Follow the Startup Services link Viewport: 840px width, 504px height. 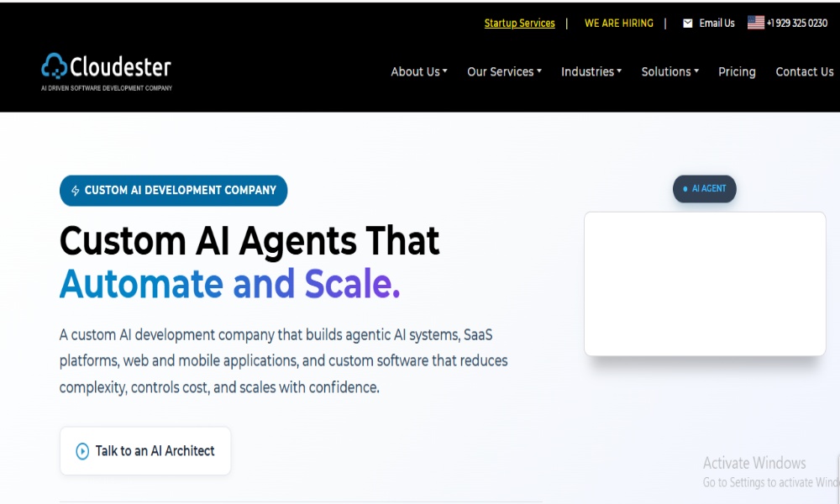pos(519,24)
